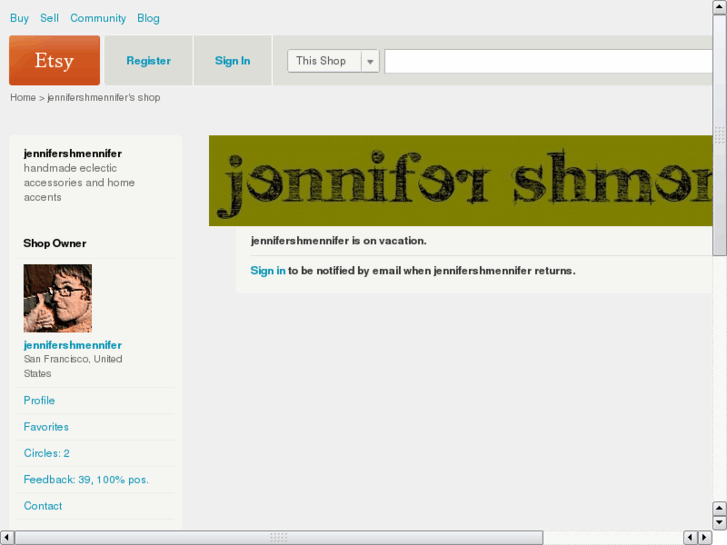The width and height of the screenshot is (727, 545).
Task: Open the Profile link
Action: (x=39, y=400)
